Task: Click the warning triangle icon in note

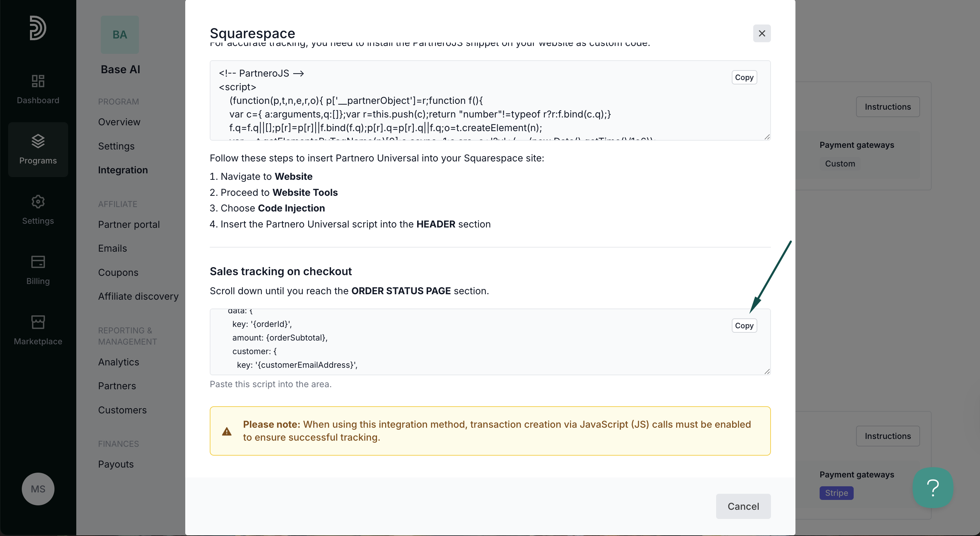Action: tap(227, 431)
